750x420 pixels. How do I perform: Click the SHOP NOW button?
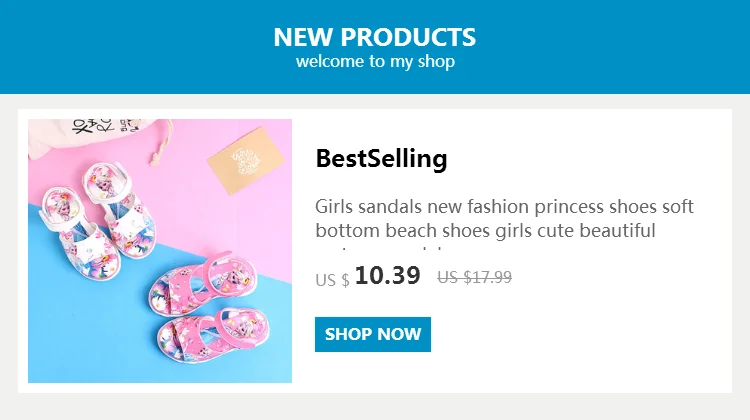373,334
